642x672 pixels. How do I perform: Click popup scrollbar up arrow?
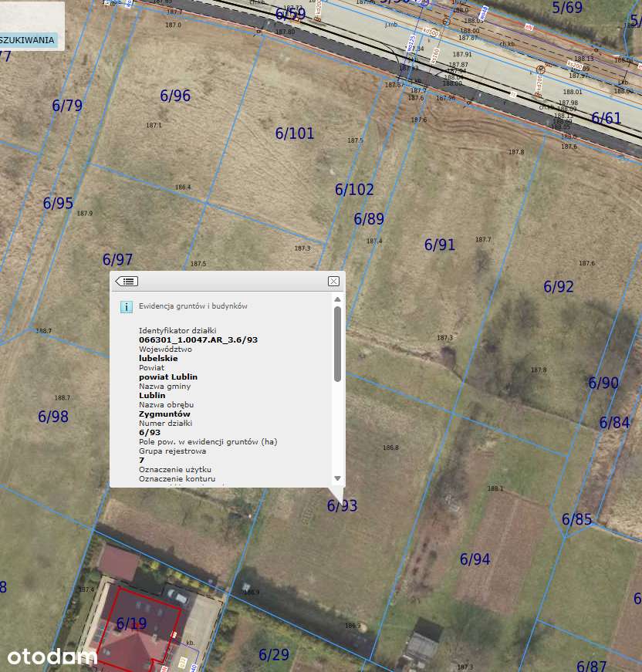pos(338,299)
